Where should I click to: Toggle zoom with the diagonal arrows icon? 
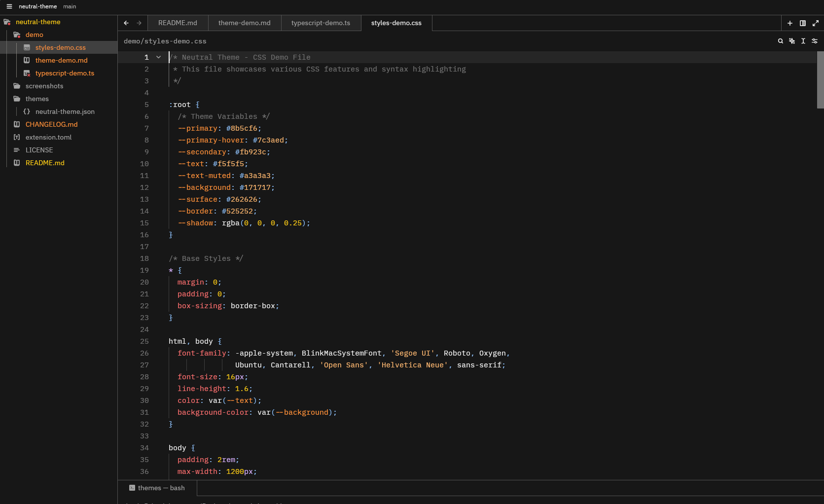tap(816, 23)
